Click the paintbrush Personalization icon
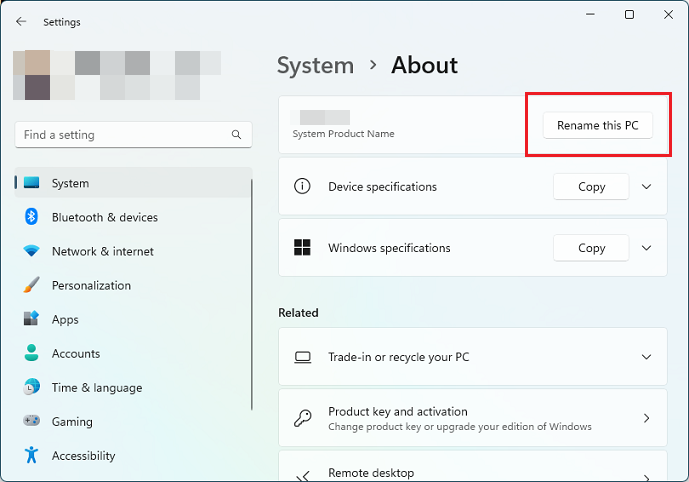Viewport: 689px width, 482px height. click(31, 285)
